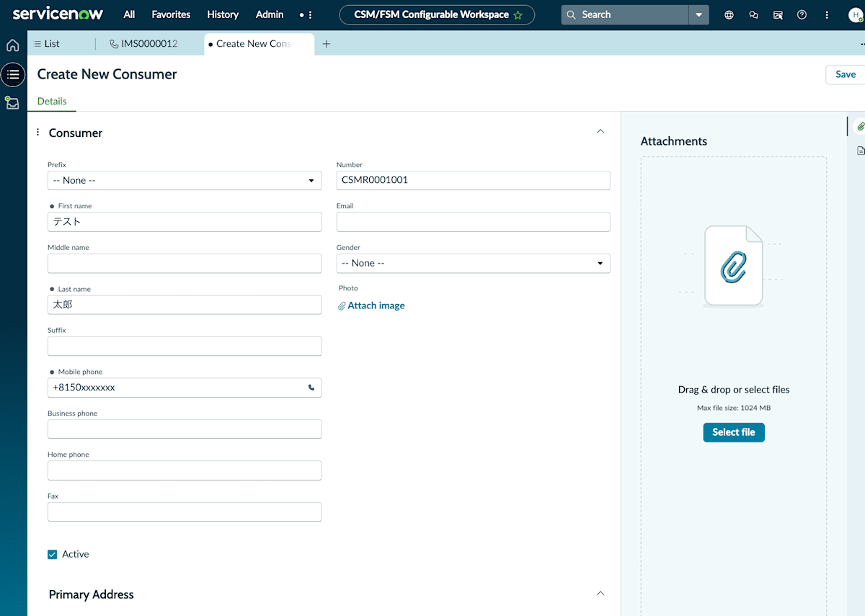Click into the Email input field
865x616 pixels.
[473, 222]
